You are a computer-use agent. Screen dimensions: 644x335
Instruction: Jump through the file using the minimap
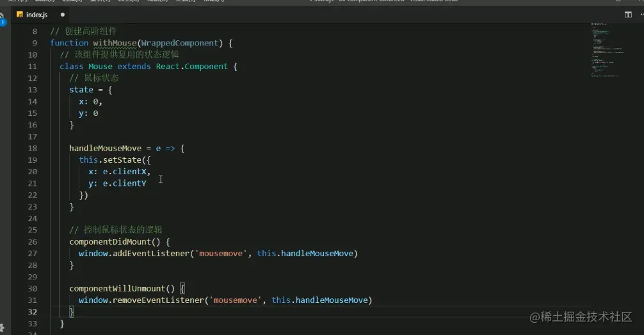[607, 49]
